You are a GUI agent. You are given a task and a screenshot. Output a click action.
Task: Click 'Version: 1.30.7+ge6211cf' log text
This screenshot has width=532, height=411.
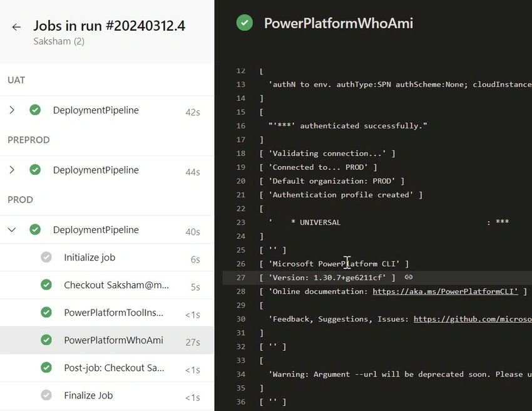pos(327,278)
